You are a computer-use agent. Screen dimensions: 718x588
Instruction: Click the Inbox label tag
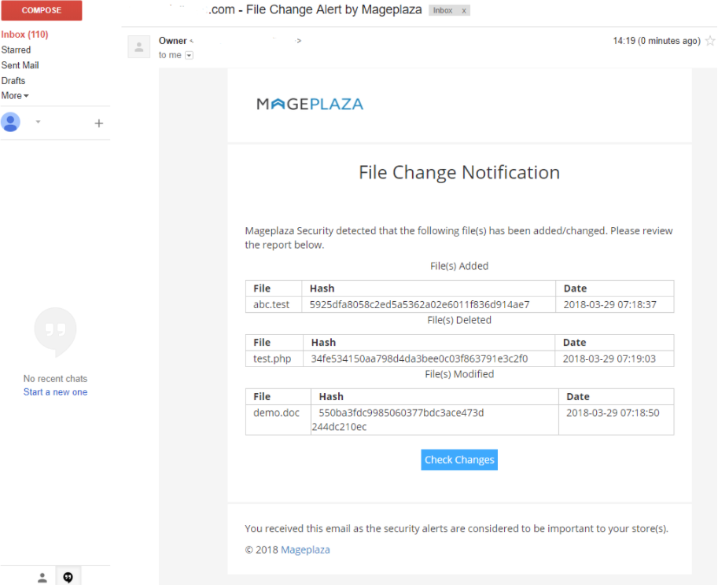pyautogui.click(x=443, y=10)
